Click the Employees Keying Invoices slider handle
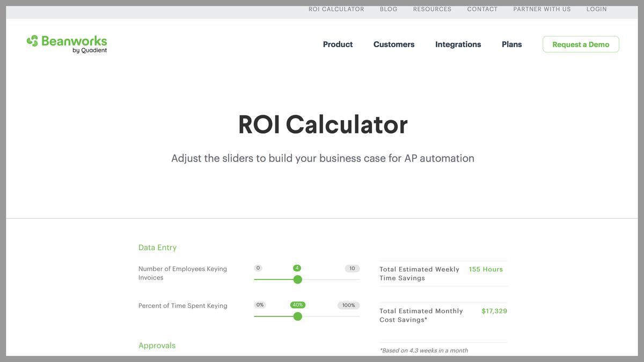644x362 pixels. 298,279
